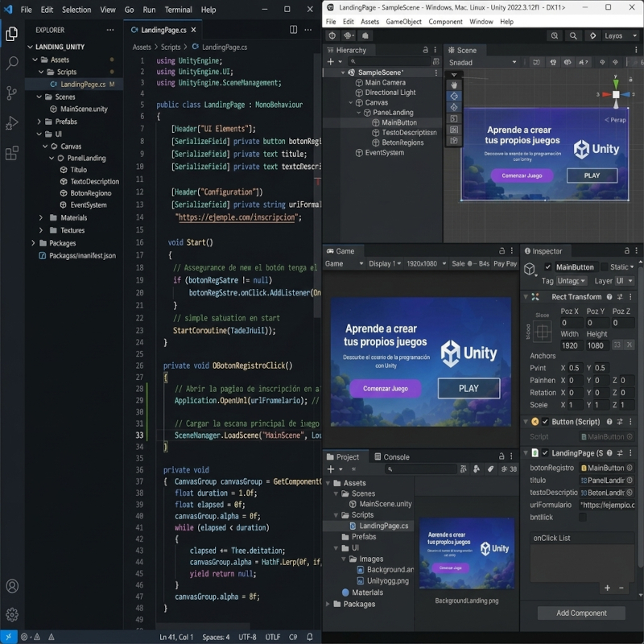Open Source Control view in VS Code

[x=12, y=93]
